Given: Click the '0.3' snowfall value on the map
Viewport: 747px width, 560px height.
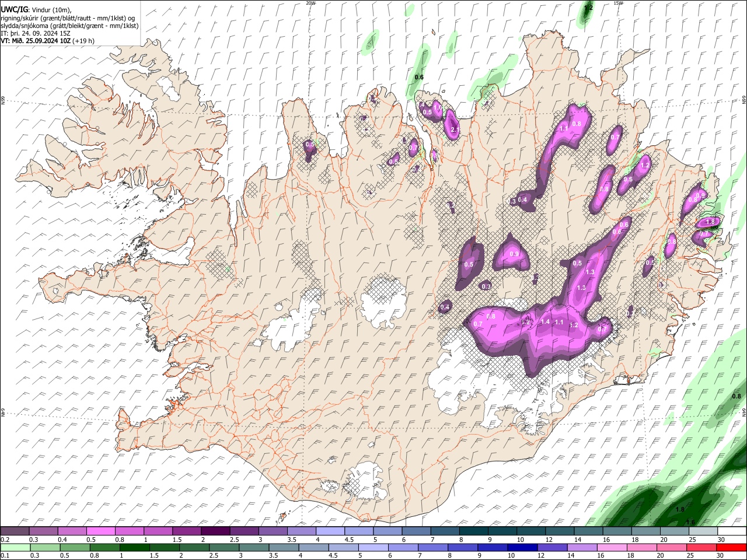Looking at the screenshot, I should tap(486, 286).
